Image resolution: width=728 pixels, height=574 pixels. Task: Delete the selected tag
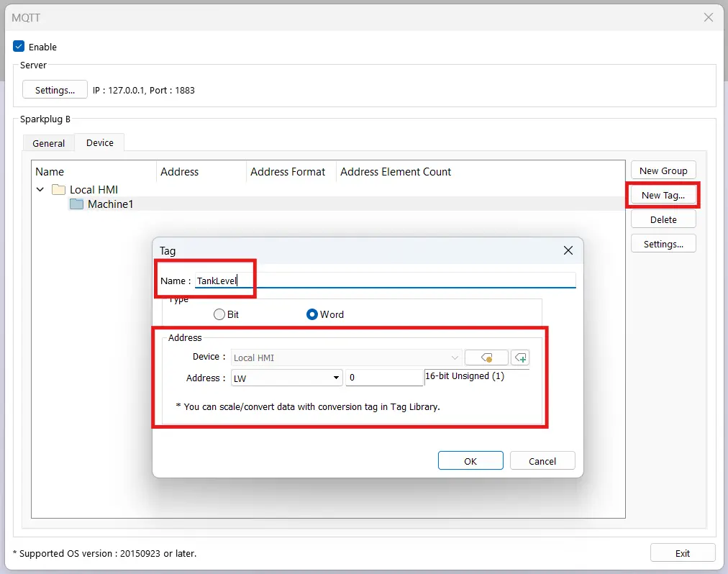pos(663,219)
